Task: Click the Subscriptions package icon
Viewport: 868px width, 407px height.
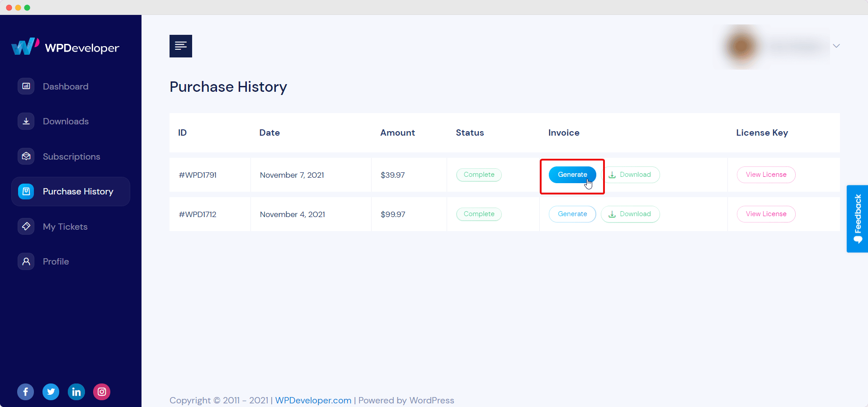Action: pyautogui.click(x=26, y=156)
